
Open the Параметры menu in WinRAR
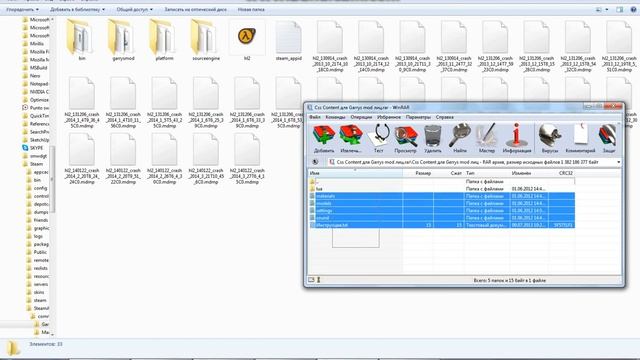click(418, 117)
